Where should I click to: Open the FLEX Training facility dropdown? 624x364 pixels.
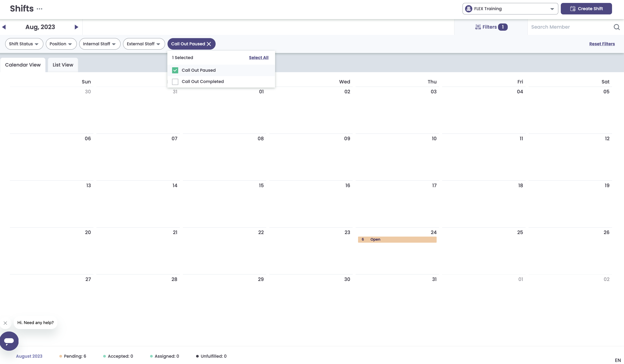510,9
